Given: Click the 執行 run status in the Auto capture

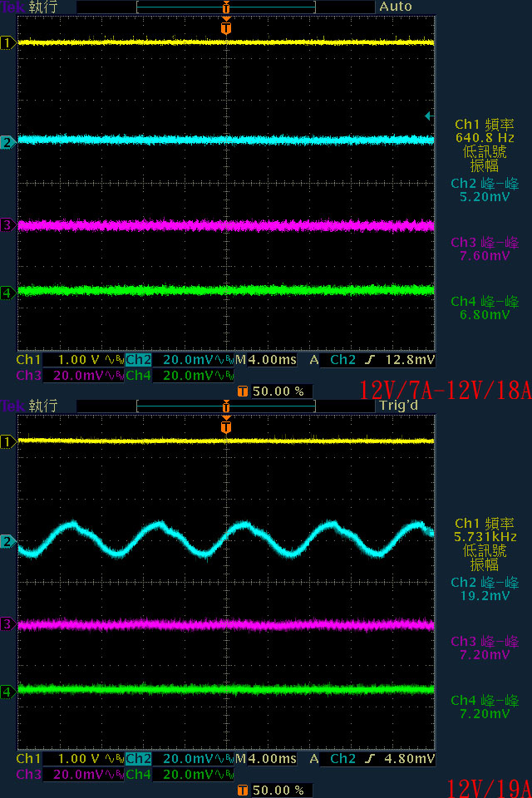Looking at the screenshot, I should pos(42,7).
